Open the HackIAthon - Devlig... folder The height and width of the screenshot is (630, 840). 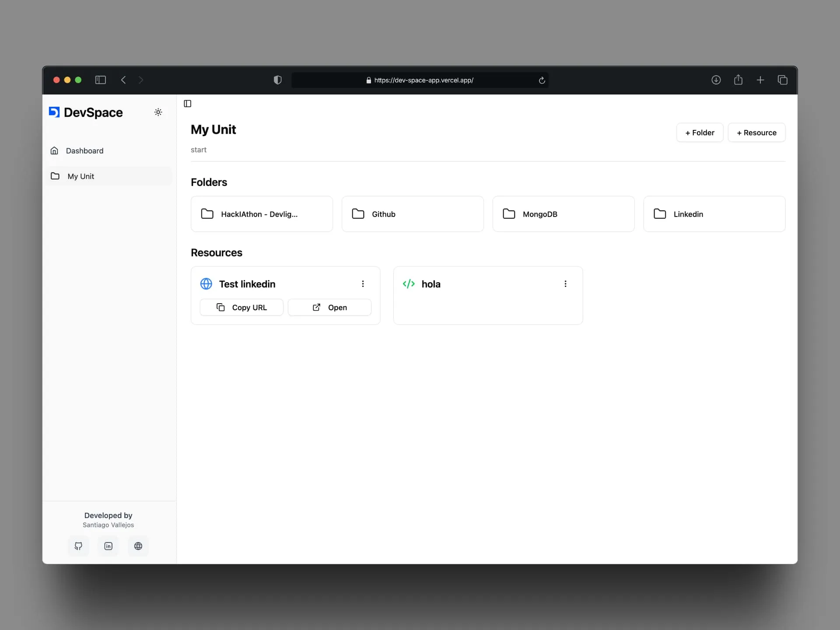(262, 214)
